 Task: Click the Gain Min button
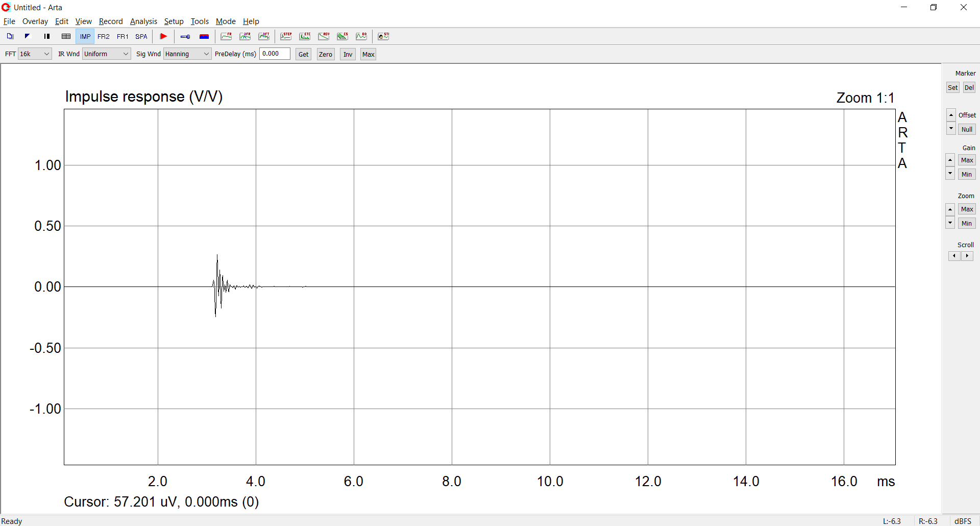(x=967, y=174)
